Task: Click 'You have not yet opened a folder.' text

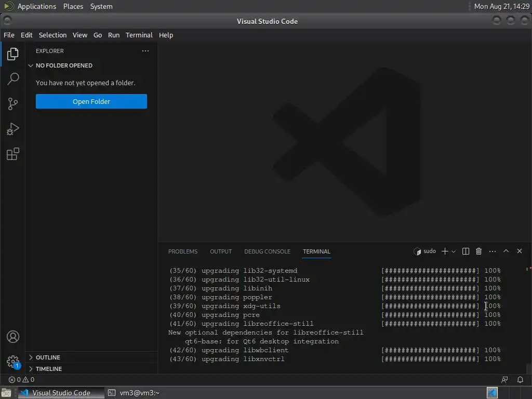Action: point(86,83)
